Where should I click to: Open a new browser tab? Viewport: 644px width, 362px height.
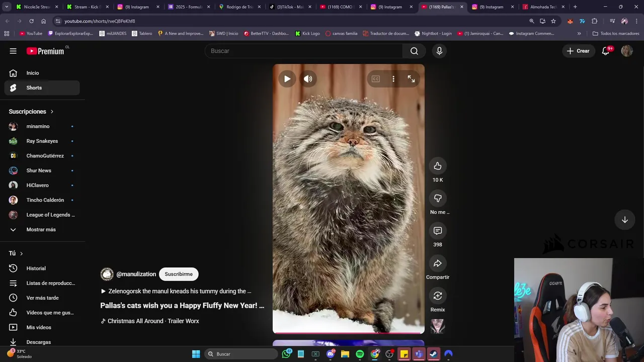[575, 7]
